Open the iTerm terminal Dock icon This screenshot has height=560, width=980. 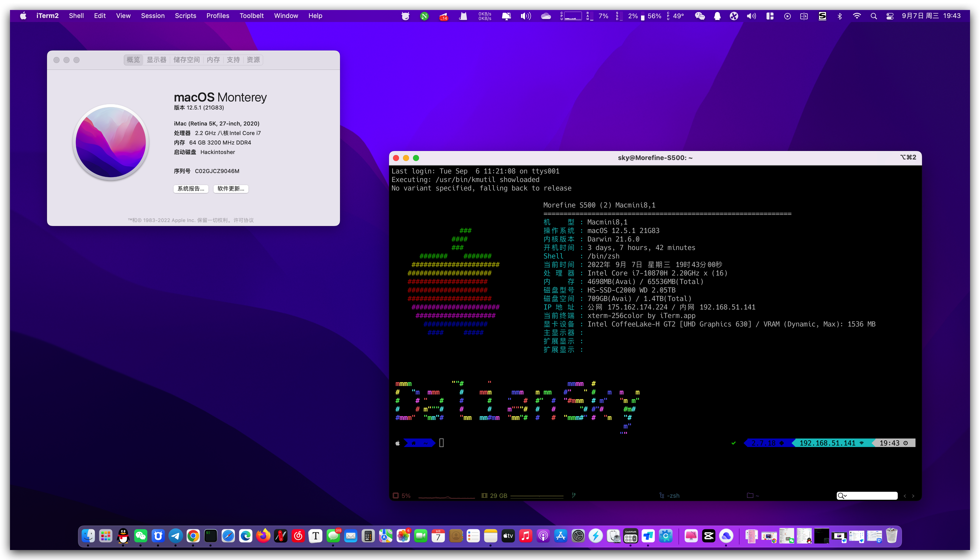[x=210, y=536]
